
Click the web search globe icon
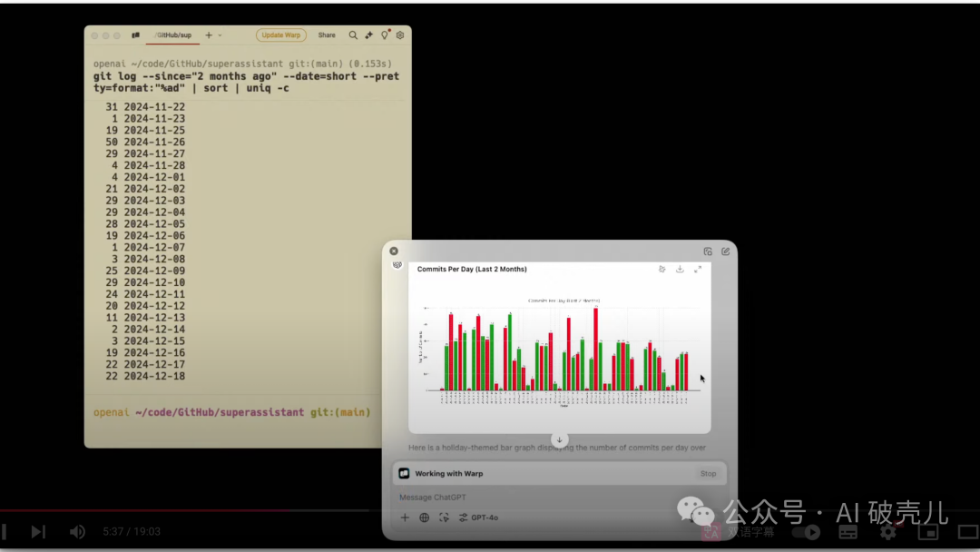(424, 517)
